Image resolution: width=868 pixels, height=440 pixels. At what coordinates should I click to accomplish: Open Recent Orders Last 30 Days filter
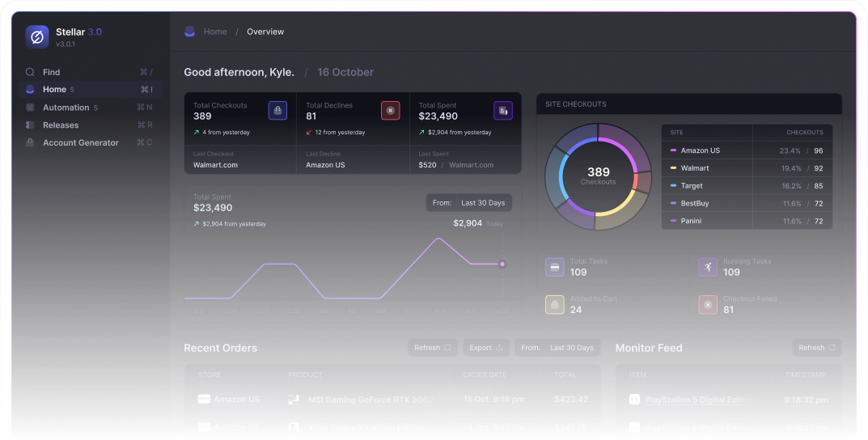click(x=557, y=348)
